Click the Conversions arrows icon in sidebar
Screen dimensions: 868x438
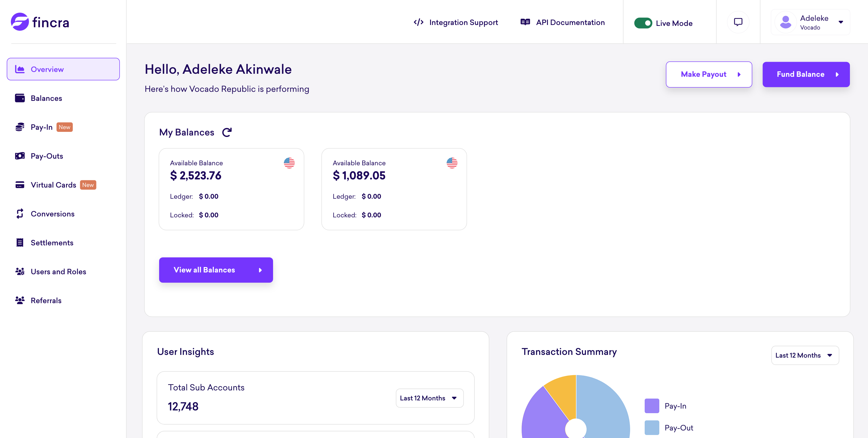(20, 214)
